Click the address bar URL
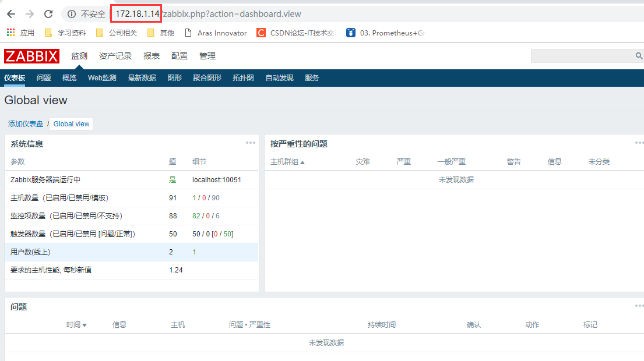644x361 pixels. coord(208,14)
